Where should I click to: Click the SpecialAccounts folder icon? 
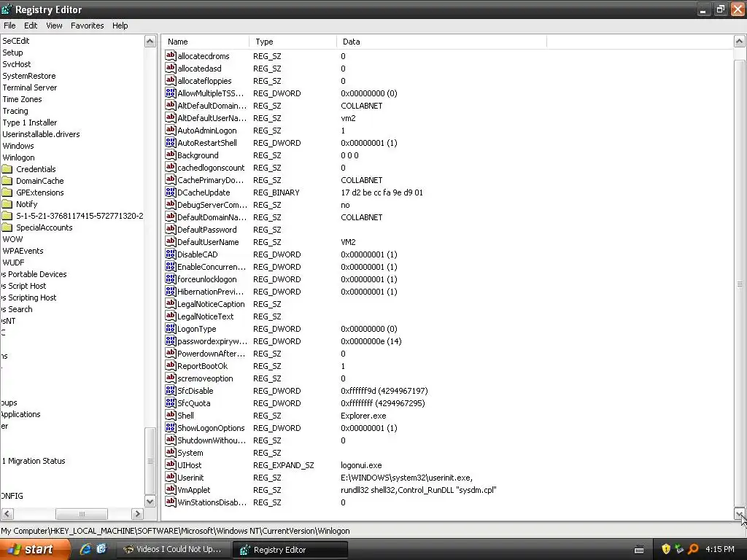pos(7,227)
